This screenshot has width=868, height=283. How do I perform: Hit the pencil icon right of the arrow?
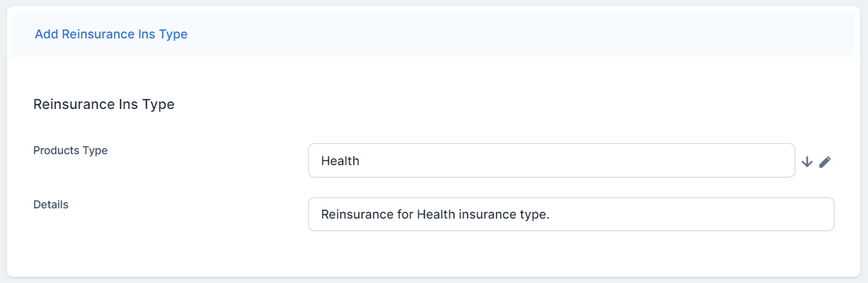(x=825, y=162)
